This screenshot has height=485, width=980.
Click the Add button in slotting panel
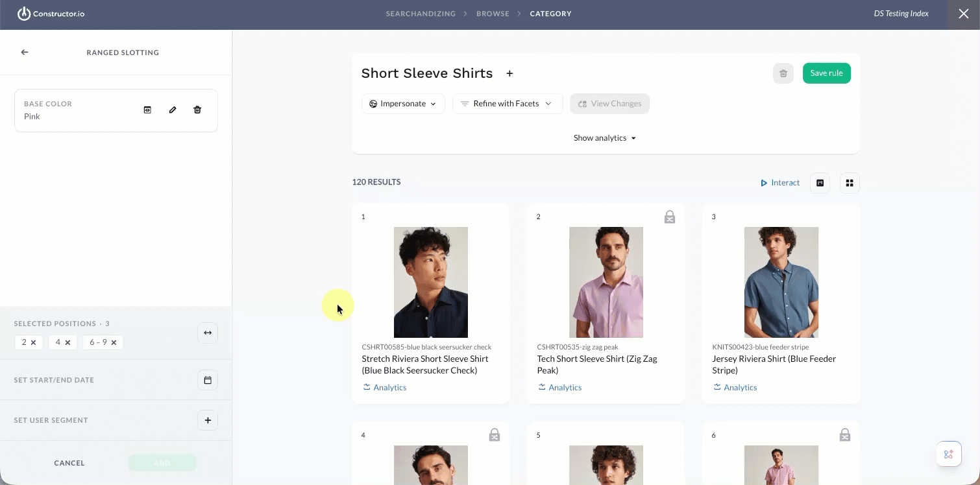click(162, 463)
